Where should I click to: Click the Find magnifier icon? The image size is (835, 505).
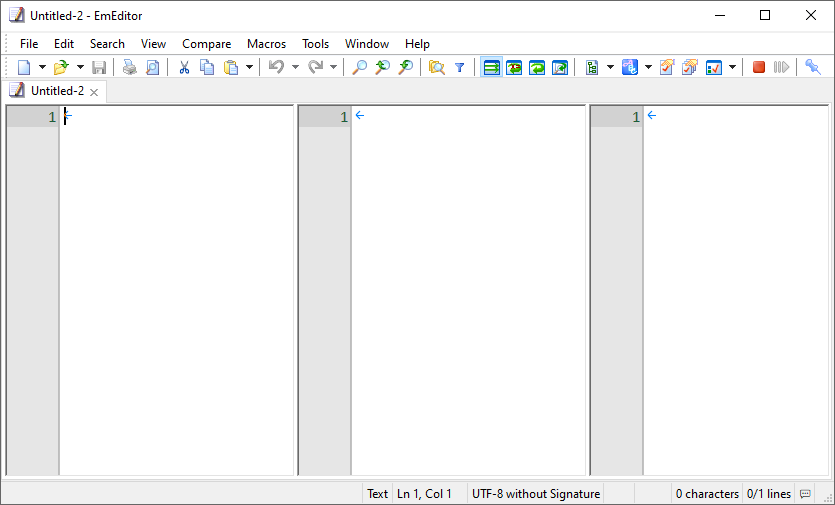360,68
